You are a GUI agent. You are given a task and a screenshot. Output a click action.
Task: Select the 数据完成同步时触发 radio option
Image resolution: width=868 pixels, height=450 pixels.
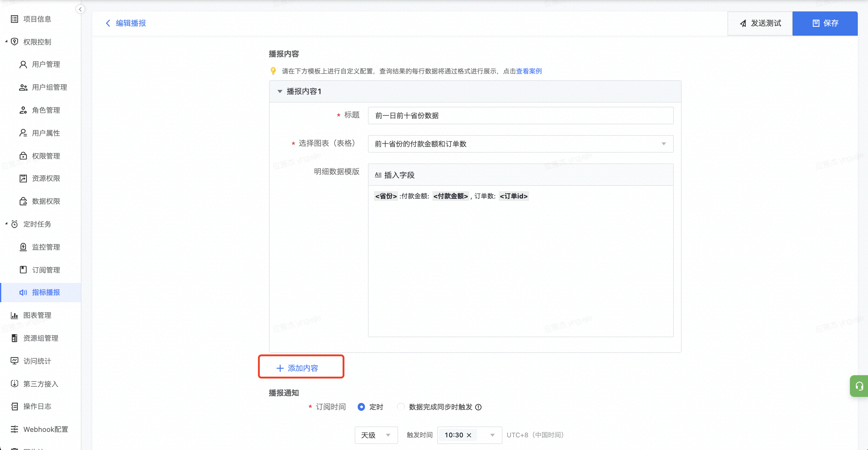point(401,407)
